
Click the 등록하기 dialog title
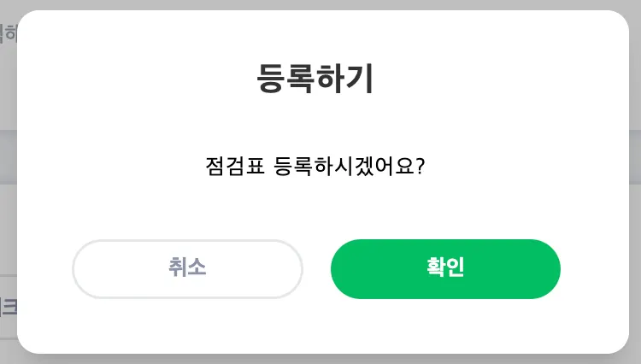coord(315,79)
